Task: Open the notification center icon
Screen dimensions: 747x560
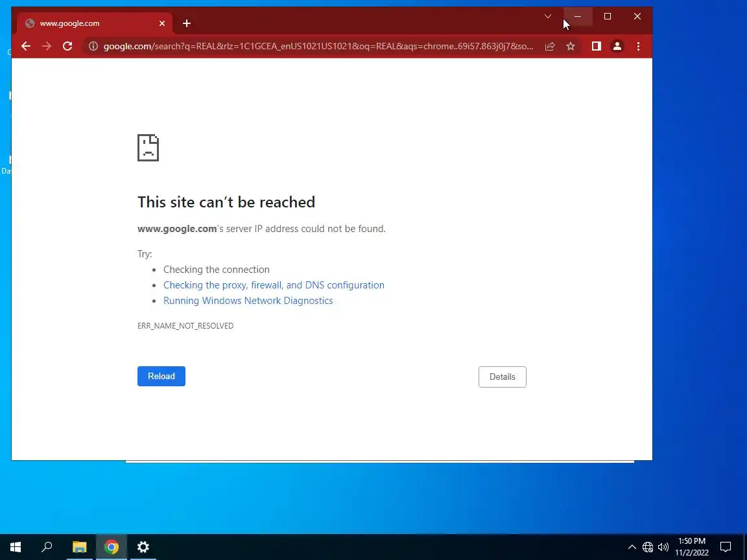Action: (726, 546)
